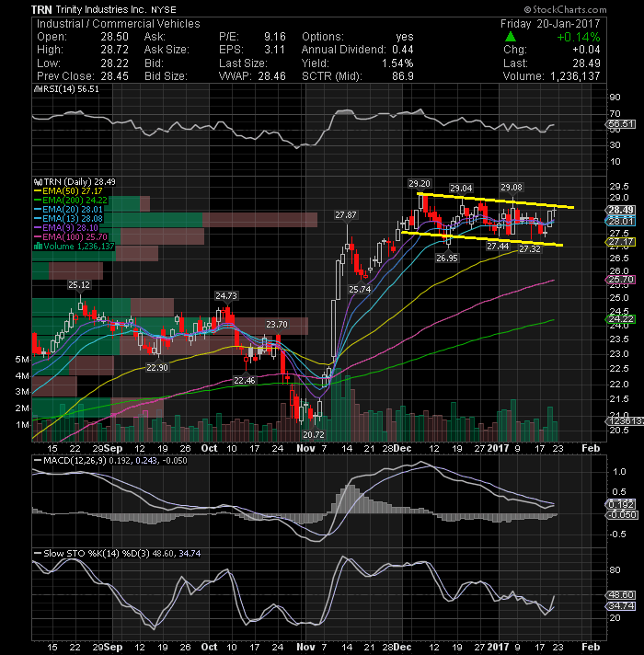644x655 pixels.
Task: Click the 20.72 November low label
Action: pos(314,434)
